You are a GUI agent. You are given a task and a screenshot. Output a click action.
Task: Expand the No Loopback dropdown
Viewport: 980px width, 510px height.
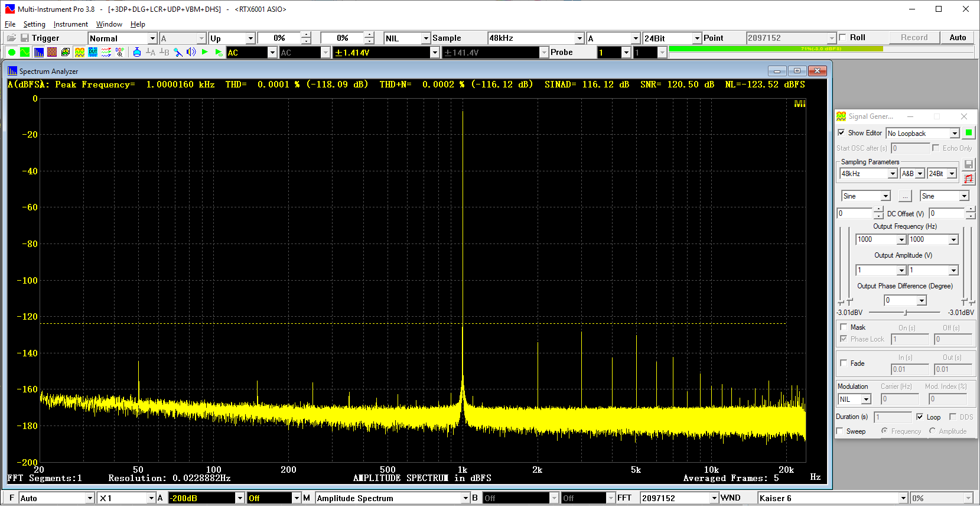(x=955, y=134)
